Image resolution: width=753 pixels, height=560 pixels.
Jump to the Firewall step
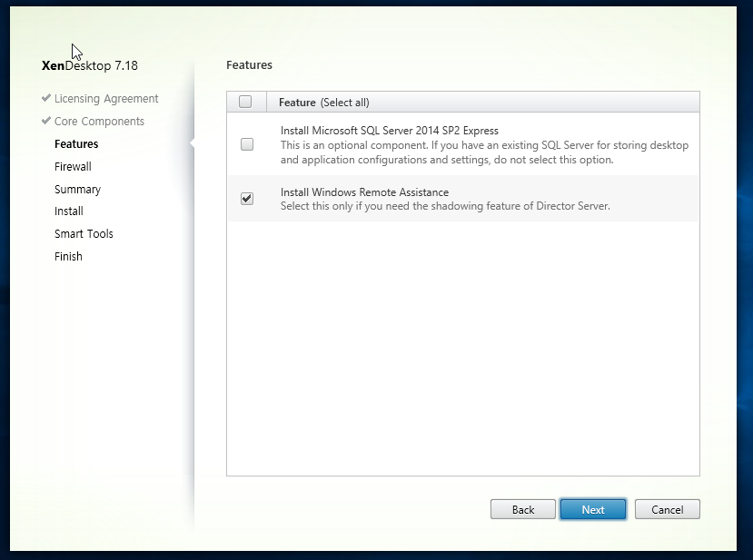(x=73, y=166)
